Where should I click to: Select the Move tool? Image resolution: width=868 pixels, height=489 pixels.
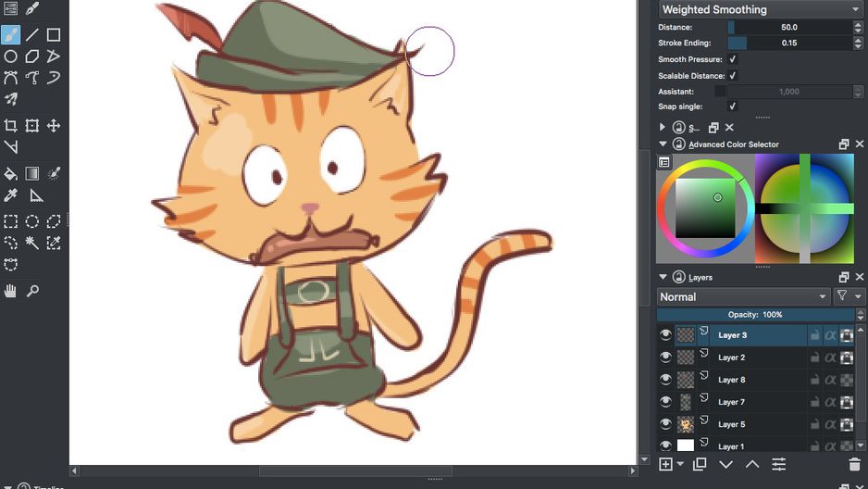pyautogui.click(x=54, y=126)
